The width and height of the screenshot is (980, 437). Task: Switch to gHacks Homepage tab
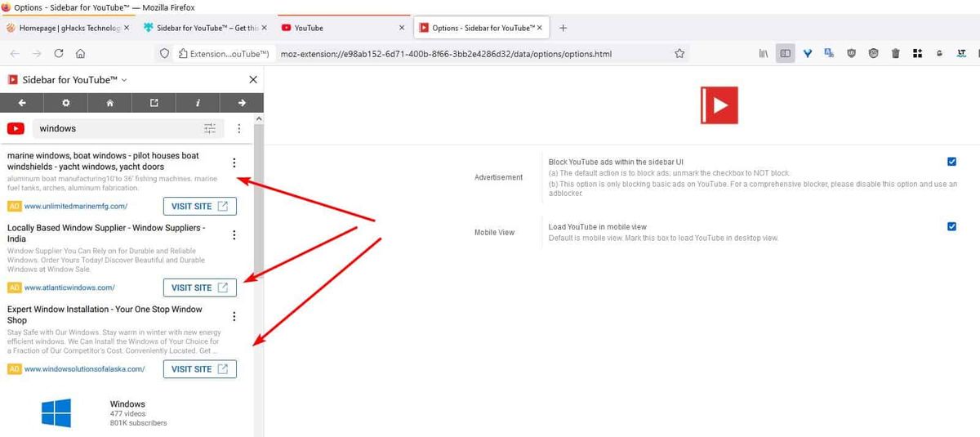pos(68,28)
